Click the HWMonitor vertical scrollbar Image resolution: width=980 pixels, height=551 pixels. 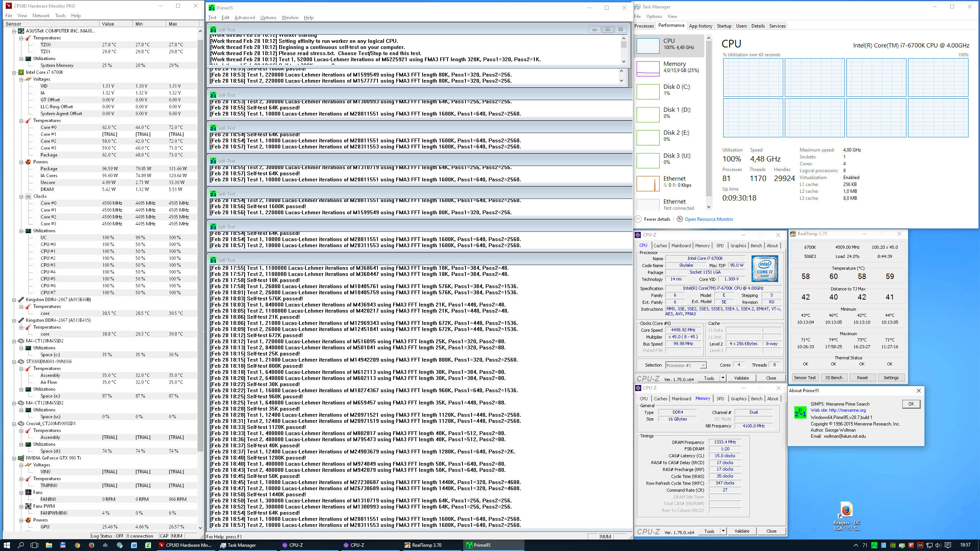click(x=200, y=245)
